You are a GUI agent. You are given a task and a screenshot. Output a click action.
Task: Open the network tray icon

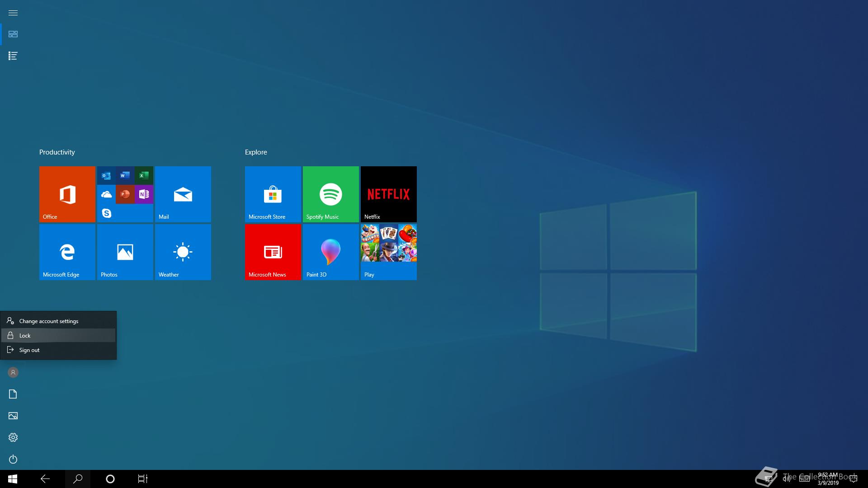(768, 479)
